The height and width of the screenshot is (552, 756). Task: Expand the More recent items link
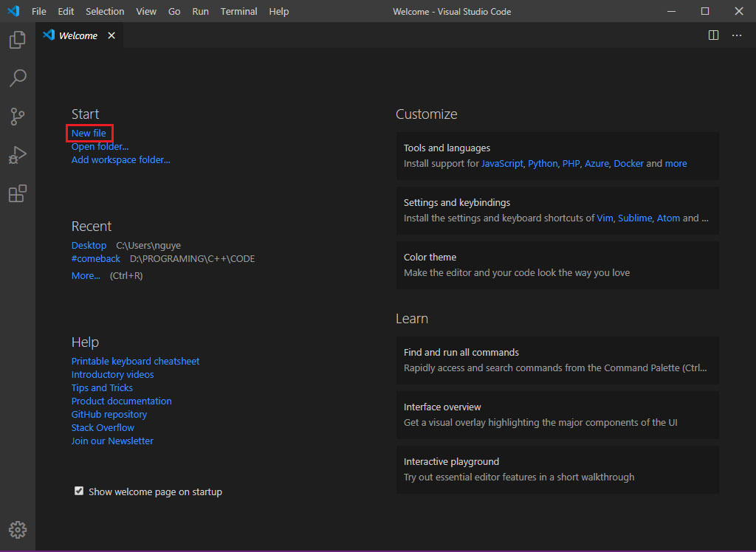click(x=86, y=276)
